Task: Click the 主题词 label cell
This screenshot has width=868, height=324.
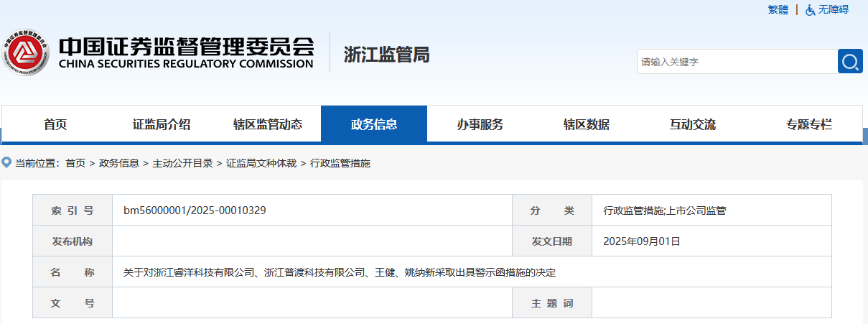Action: click(x=552, y=303)
